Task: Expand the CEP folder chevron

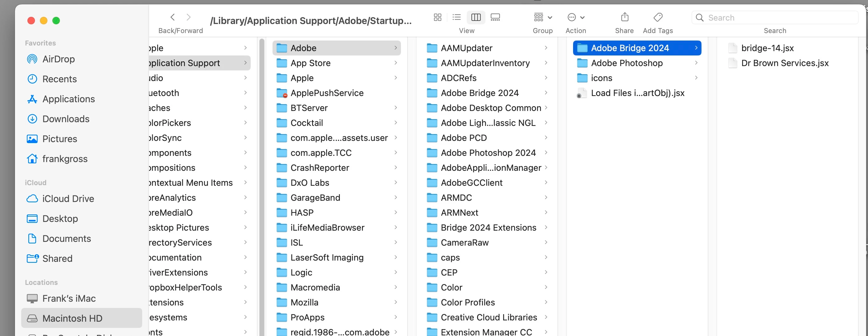Action: [546, 272]
